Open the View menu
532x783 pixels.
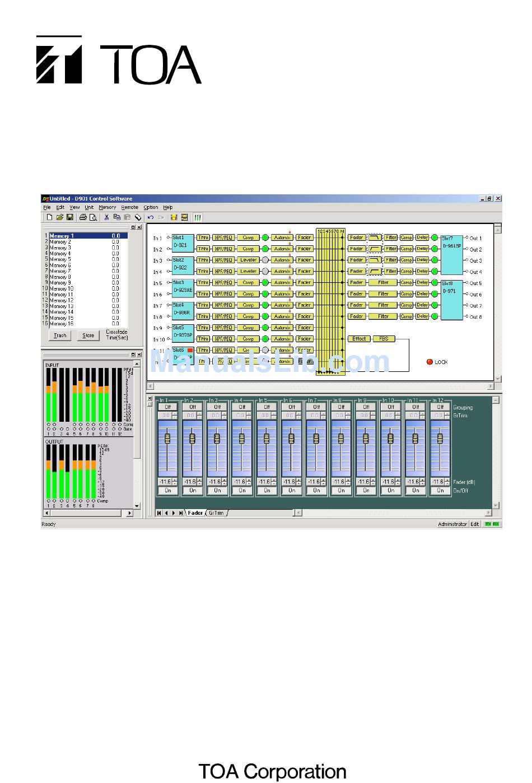coord(74,207)
